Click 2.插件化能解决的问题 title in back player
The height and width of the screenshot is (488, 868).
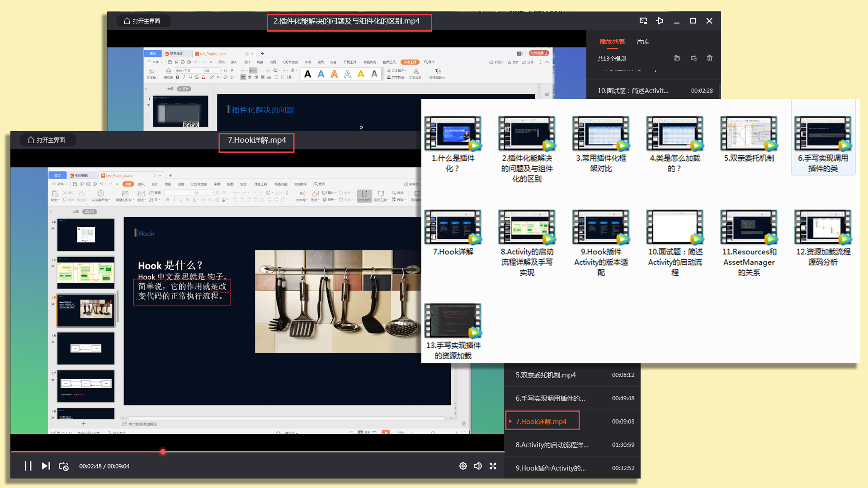point(346,21)
